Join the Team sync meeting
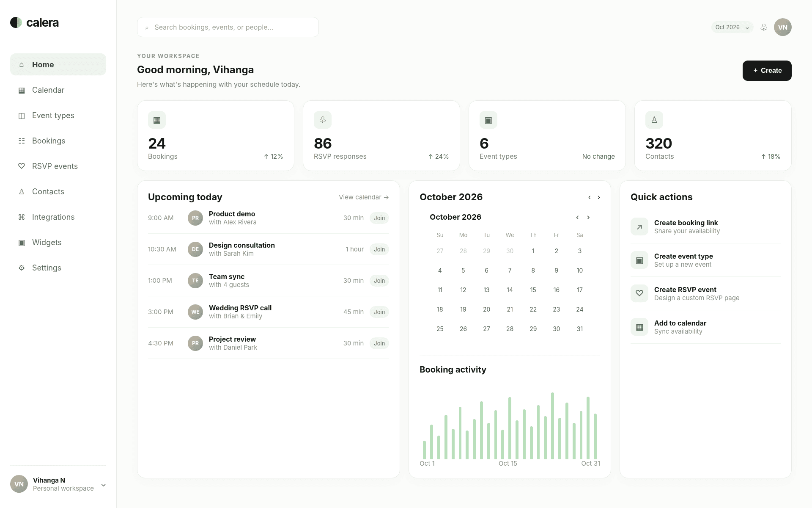Viewport: 812px width, 508px height. (379, 281)
